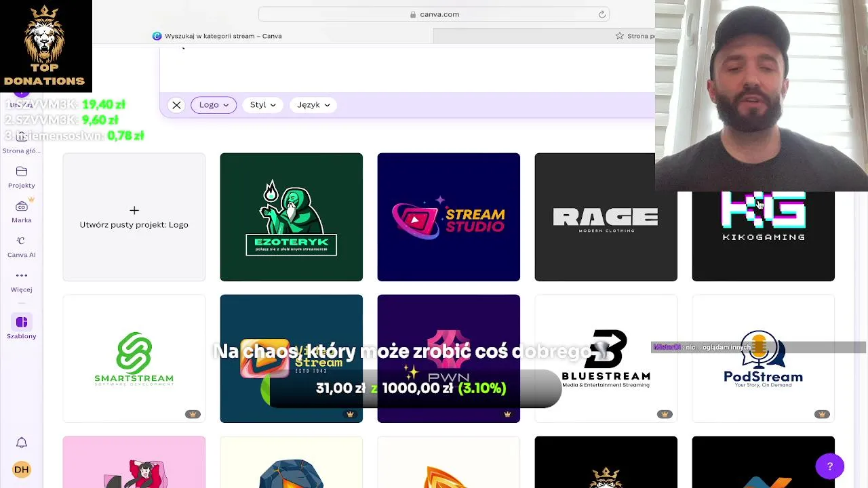Open the Język filter dropdown

pos(313,105)
